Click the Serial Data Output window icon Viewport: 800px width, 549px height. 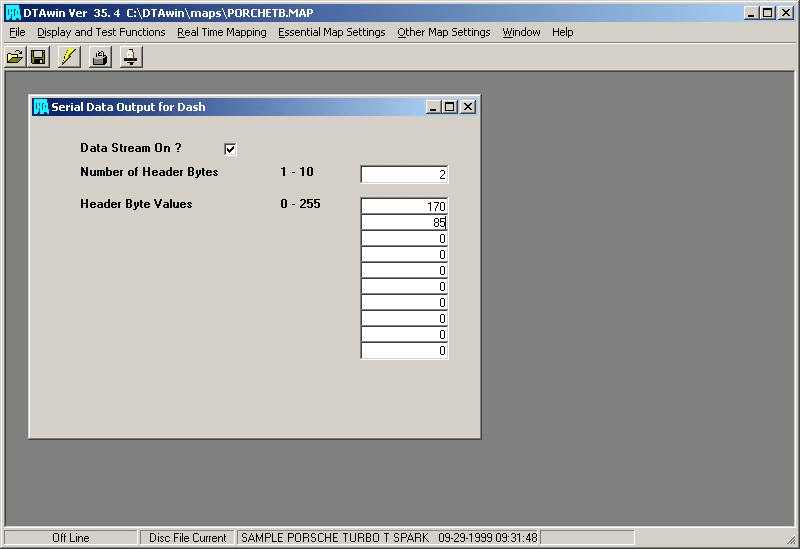[41, 107]
